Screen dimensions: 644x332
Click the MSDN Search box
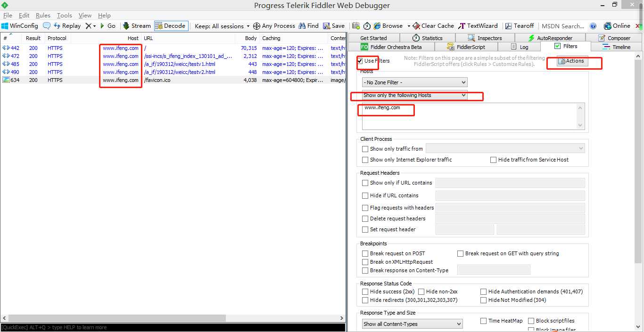563,26
